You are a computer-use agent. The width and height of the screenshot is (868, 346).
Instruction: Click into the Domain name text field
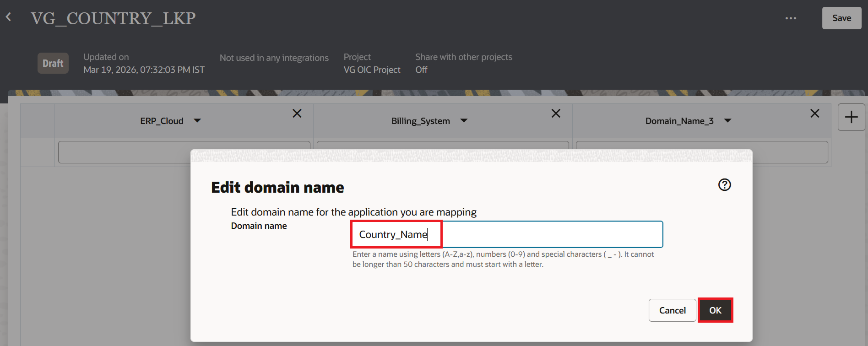pos(506,234)
